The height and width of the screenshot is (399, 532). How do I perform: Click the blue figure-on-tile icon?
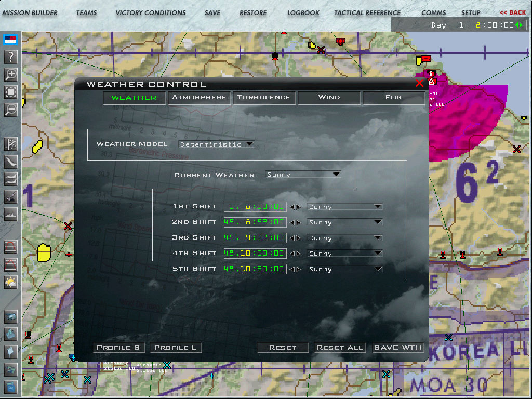point(10,335)
